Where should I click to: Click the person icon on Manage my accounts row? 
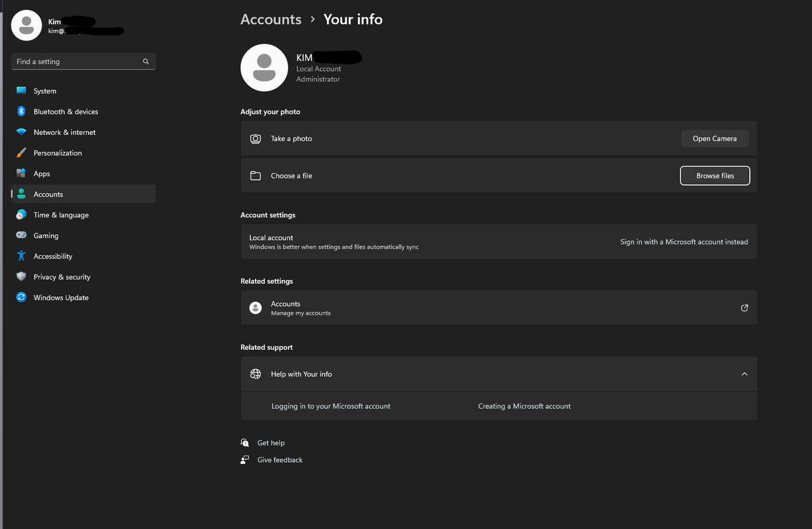coord(255,307)
